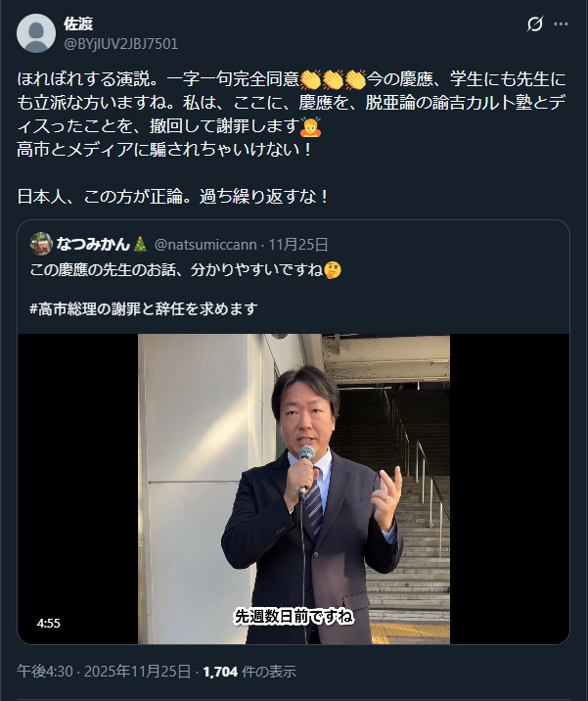Image resolution: width=588 pixels, height=701 pixels.
Task: Click なつみかん's small profile avatar
Action: coord(41,244)
